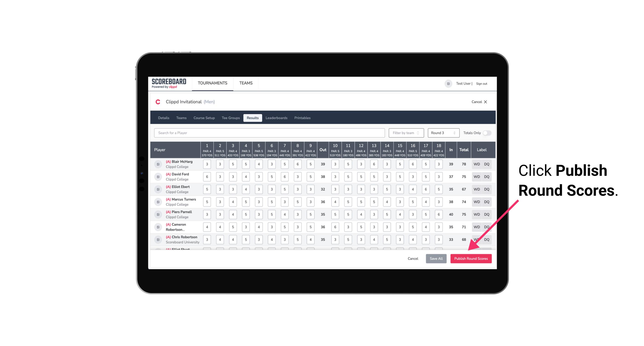The height and width of the screenshot is (346, 644).
Task: Click the WD icon for Elliot Ebert
Action: pyautogui.click(x=476, y=189)
